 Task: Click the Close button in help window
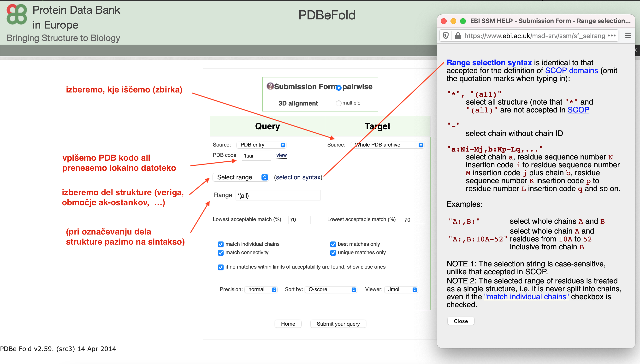(461, 321)
